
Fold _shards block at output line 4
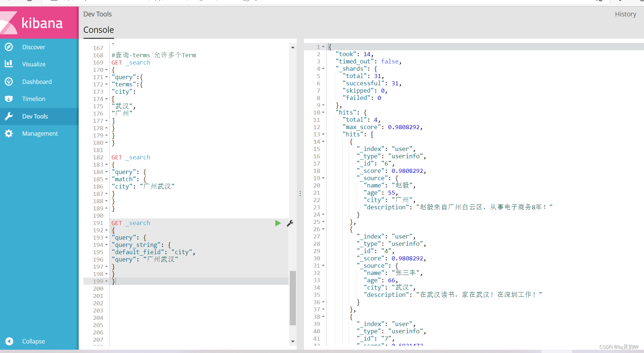(323, 69)
